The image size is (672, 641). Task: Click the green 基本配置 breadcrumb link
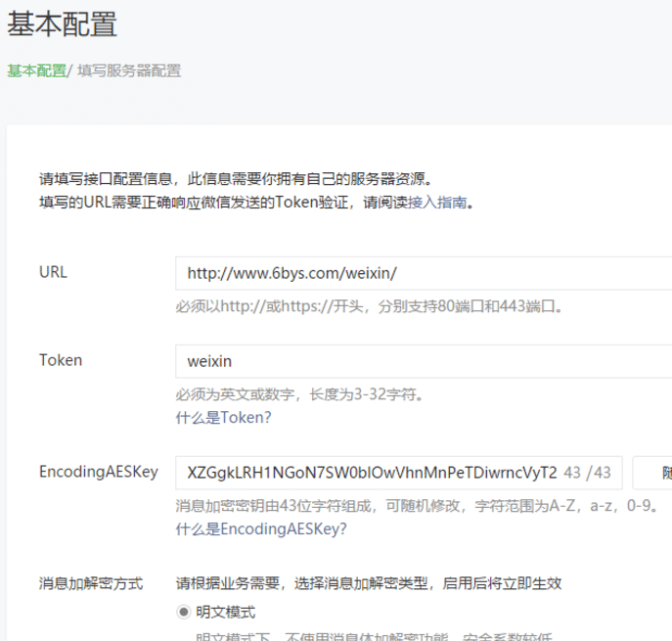pyautogui.click(x=36, y=70)
